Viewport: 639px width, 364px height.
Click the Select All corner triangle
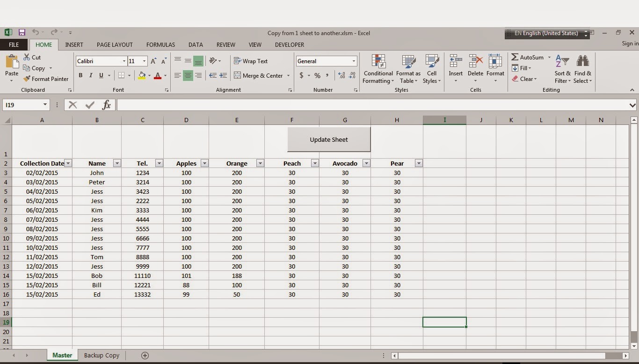click(x=7, y=120)
